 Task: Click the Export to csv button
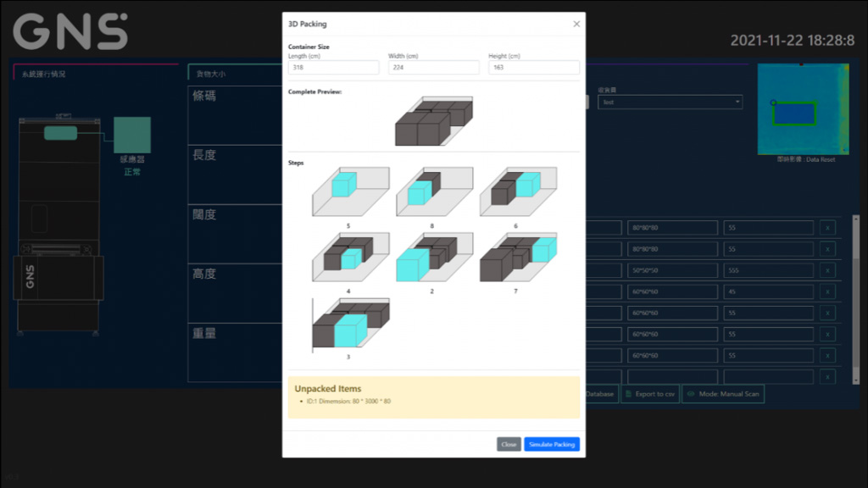[650, 394]
